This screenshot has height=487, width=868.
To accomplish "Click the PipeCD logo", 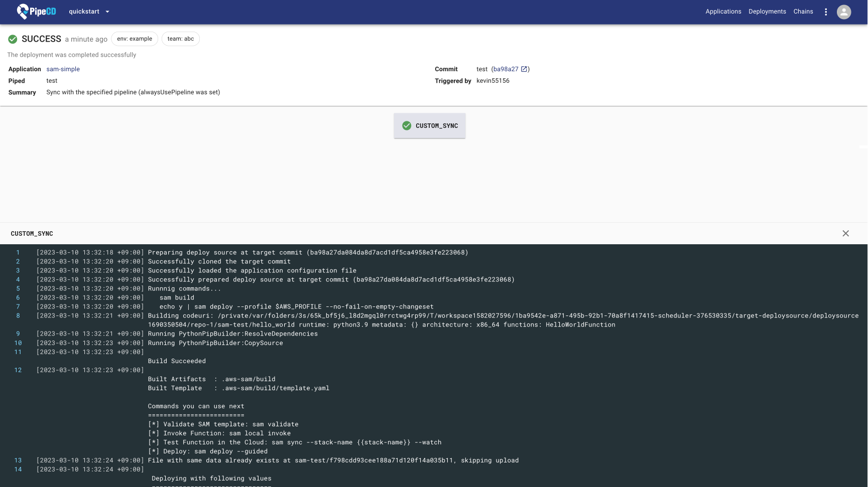I will click(x=36, y=12).
